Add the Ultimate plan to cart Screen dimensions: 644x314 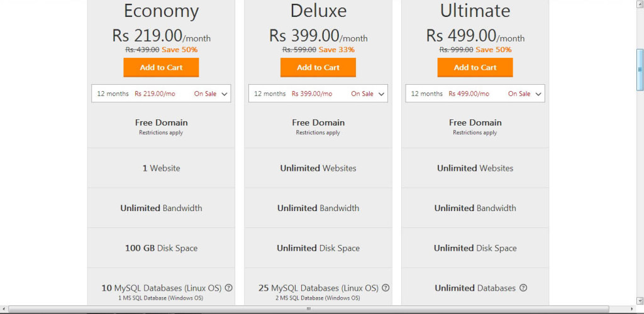(x=475, y=68)
